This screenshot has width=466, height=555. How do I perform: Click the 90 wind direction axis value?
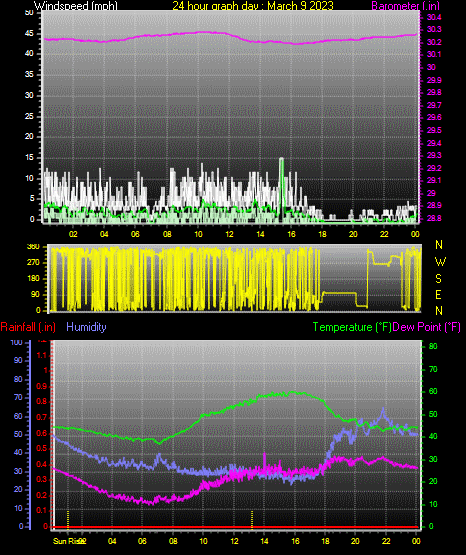tap(35, 294)
